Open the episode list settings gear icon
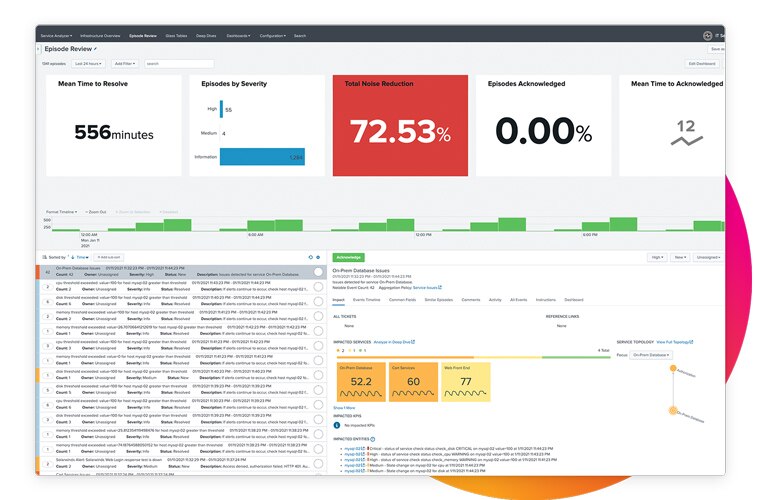Viewport: 760px width, 500px height. 318,257
